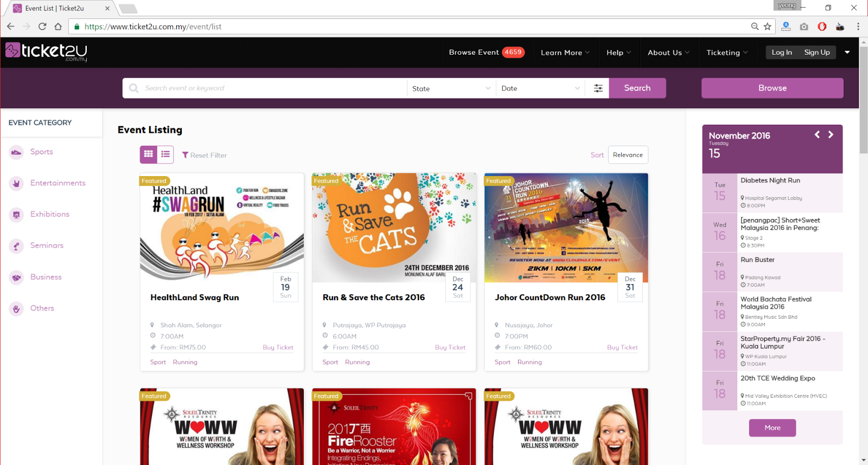Screen dimensions: 868x465
Task: Reload the page
Action: coord(42,27)
